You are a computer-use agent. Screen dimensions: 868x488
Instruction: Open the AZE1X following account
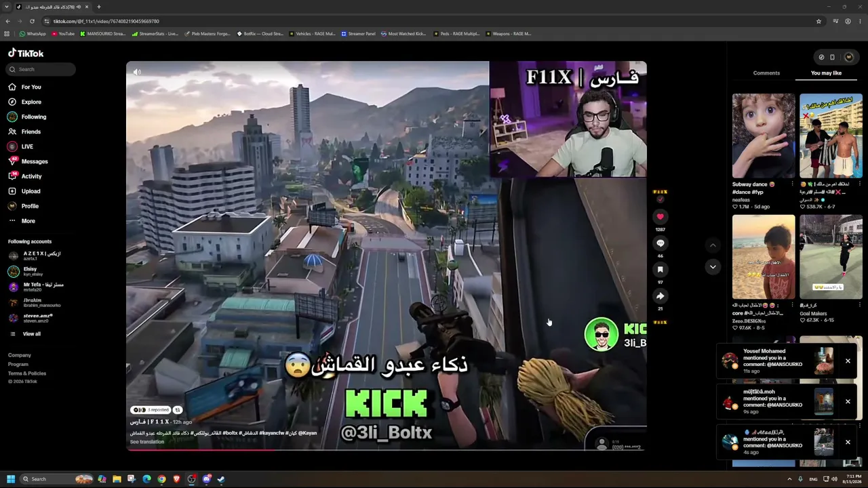click(35, 256)
